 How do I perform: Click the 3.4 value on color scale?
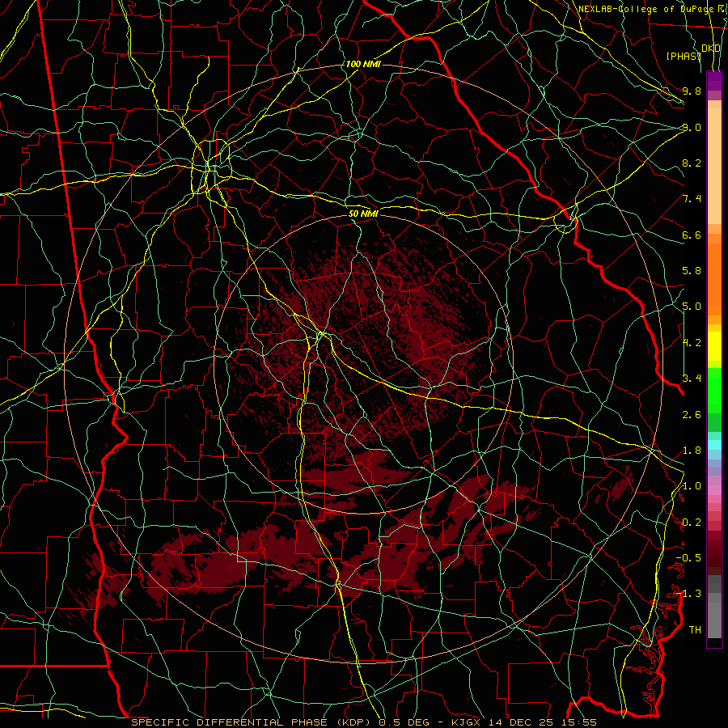coord(692,379)
